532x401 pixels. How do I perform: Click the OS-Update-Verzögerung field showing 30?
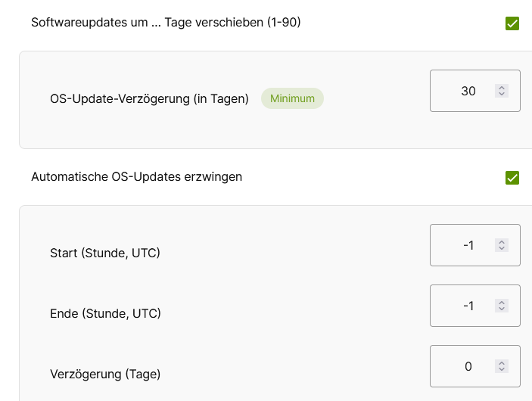475,91
